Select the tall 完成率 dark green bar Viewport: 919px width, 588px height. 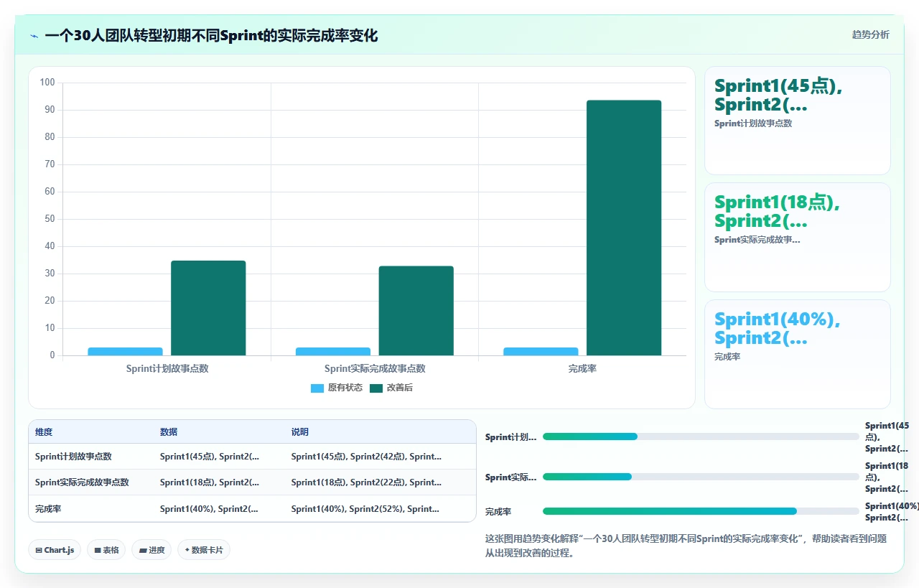click(624, 228)
